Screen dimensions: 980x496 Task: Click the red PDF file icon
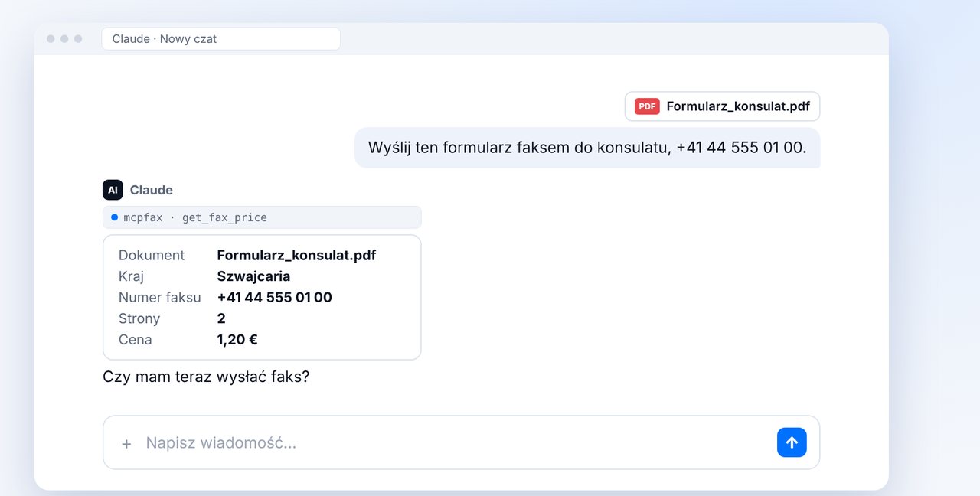(x=647, y=106)
